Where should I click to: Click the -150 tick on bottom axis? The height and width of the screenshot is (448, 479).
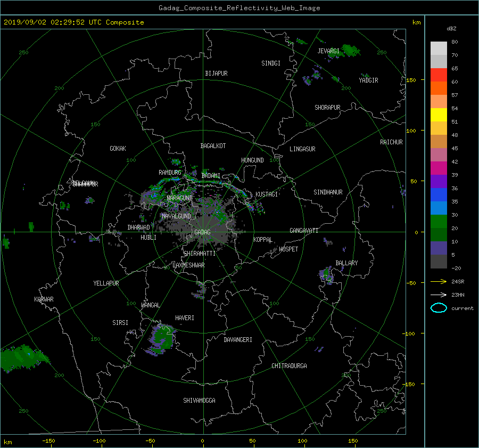(x=48, y=441)
